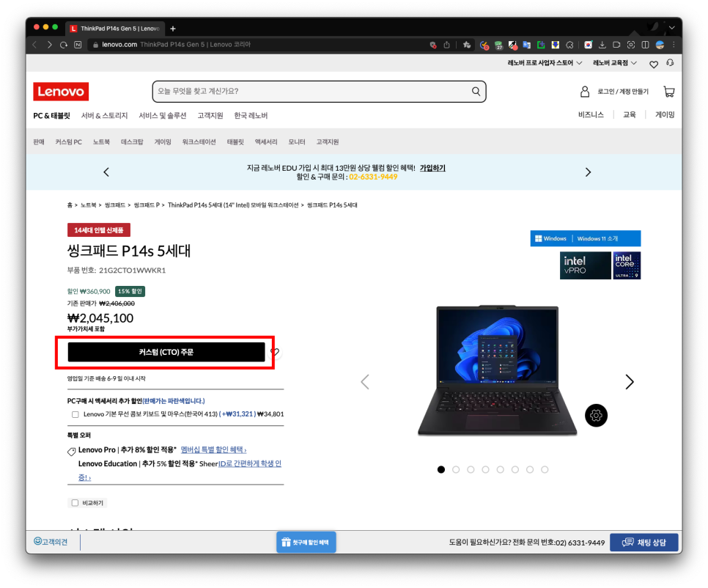Click the Intel Core Ultra 9 badge
This screenshot has height=588, width=708.
point(627,265)
